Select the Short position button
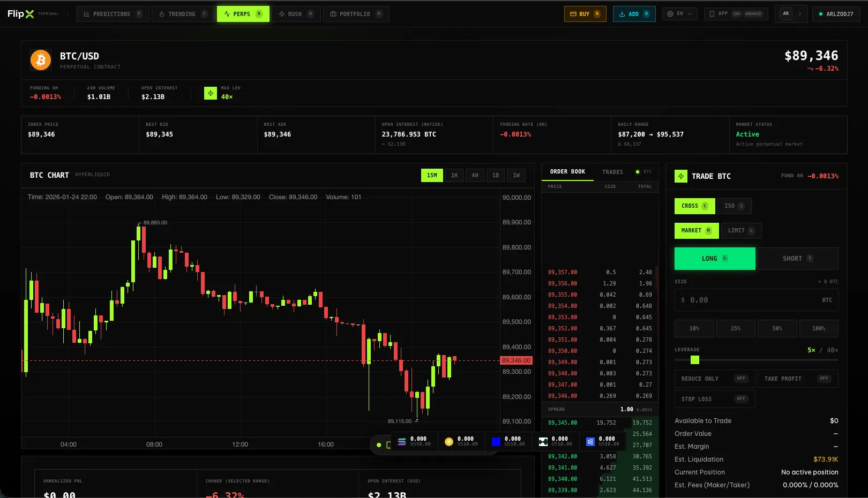Viewport: 868px width, 498px height. (x=798, y=258)
